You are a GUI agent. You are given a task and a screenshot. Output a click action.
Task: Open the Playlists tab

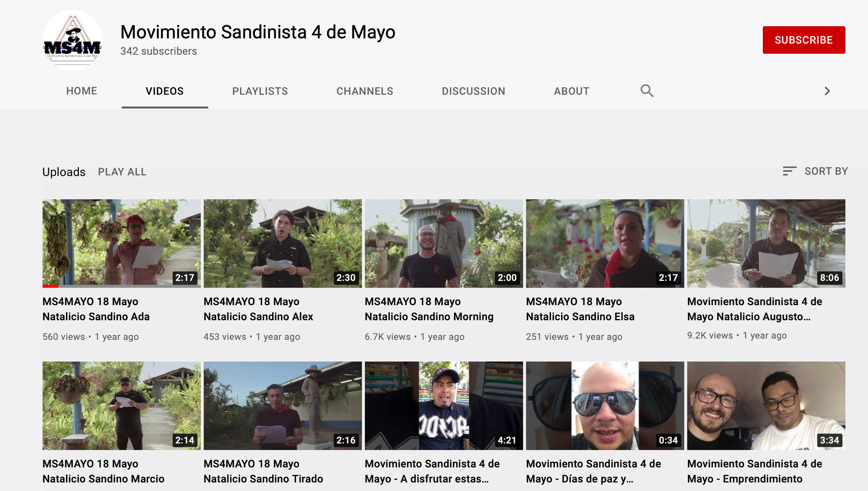260,91
